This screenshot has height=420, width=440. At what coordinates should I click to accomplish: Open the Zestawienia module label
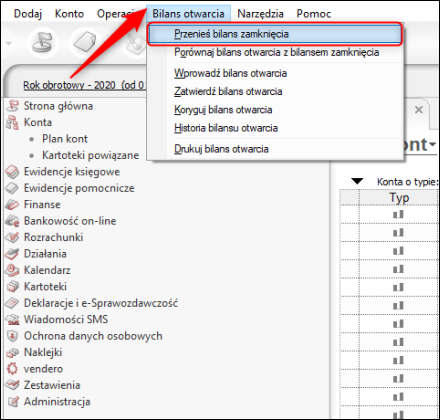52,385
